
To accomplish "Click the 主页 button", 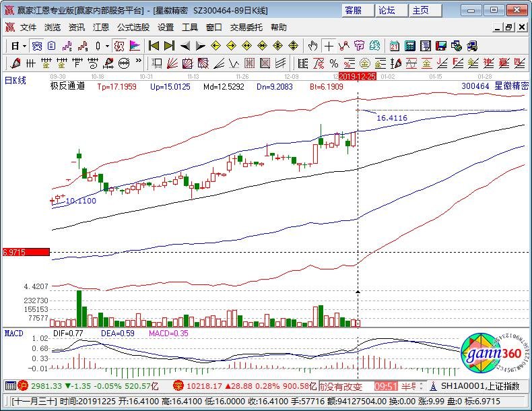I will point(425,11).
